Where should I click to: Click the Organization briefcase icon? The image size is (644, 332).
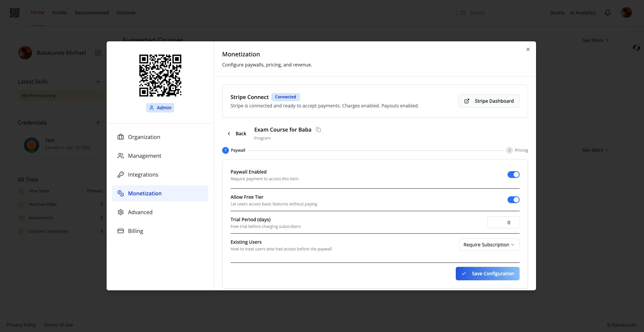pos(121,137)
